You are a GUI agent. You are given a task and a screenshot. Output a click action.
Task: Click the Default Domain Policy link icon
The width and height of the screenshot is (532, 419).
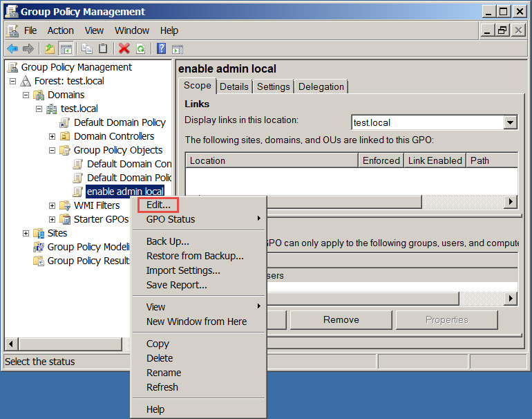pos(64,122)
